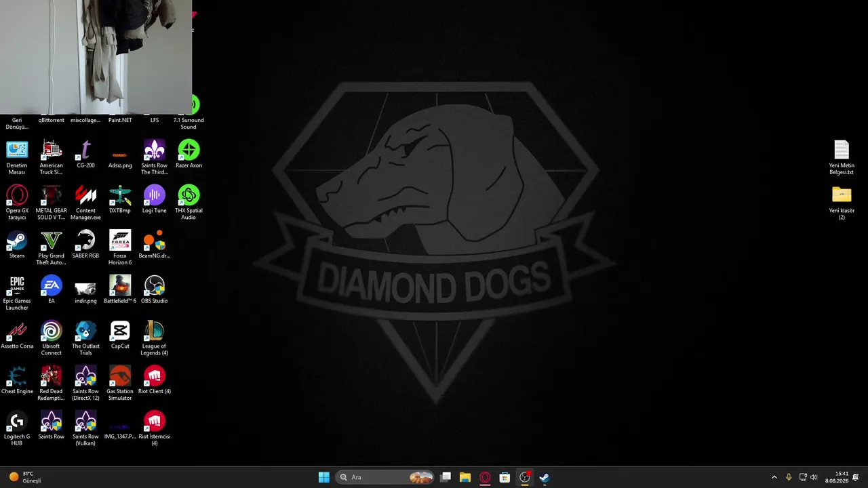
Task: Open Task View from the taskbar
Action: click(446, 477)
